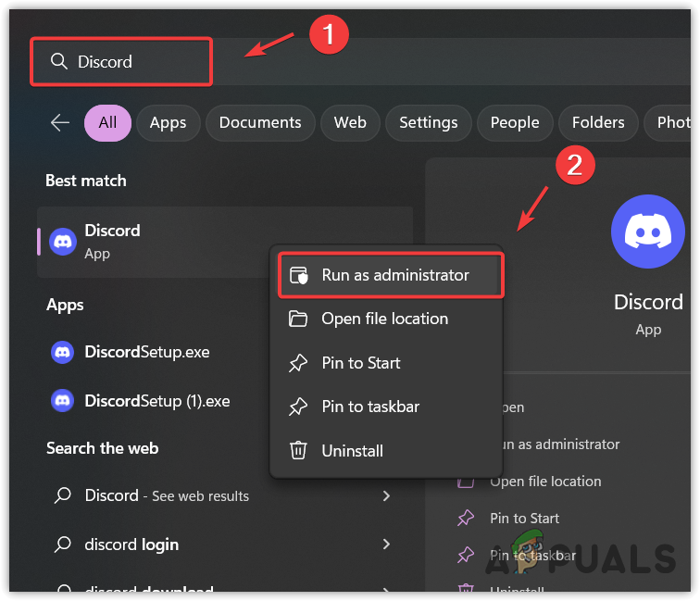
Task: Expand chevron for Discord web results
Action: 386,495
